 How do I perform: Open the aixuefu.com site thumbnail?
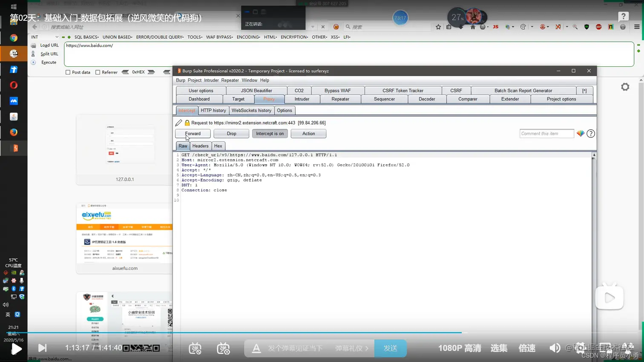click(x=125, y=238)
